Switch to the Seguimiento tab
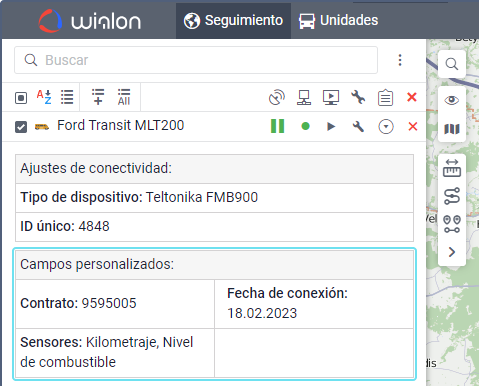 pos(233,21)
